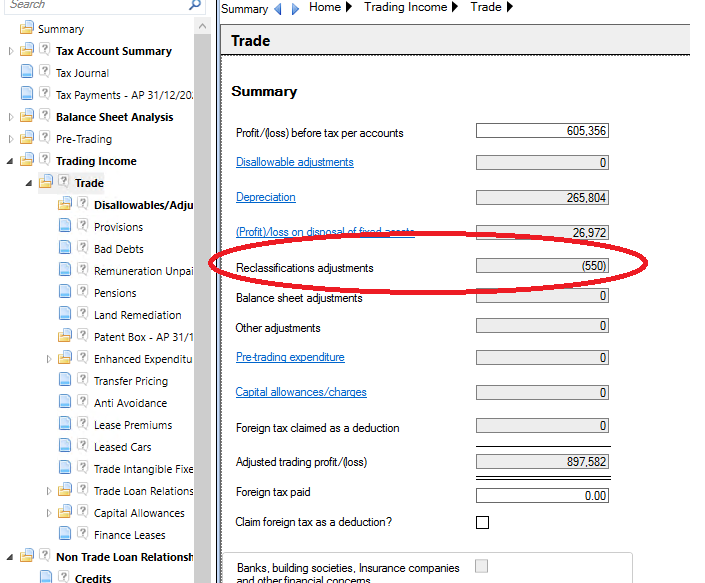Select Remuneration Unpaid in the tree

pyautogui.click(x=143, y=271)
